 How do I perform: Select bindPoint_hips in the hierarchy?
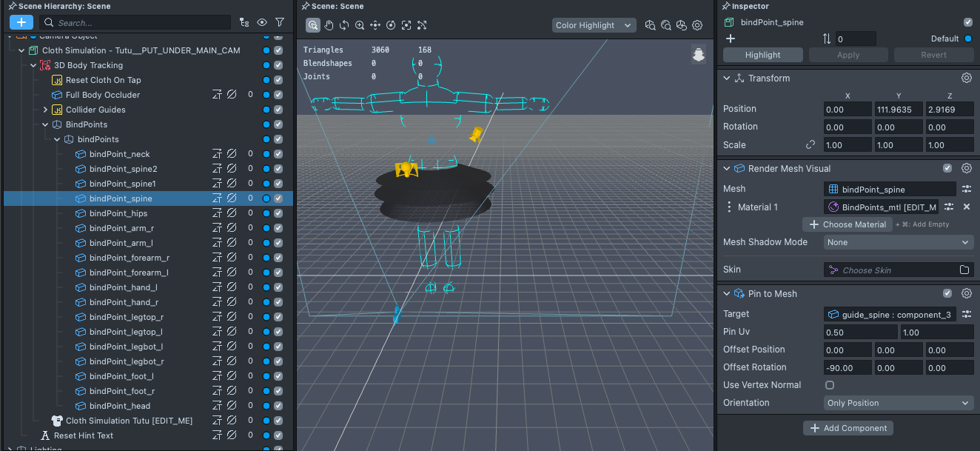click(x=118, y=213)
